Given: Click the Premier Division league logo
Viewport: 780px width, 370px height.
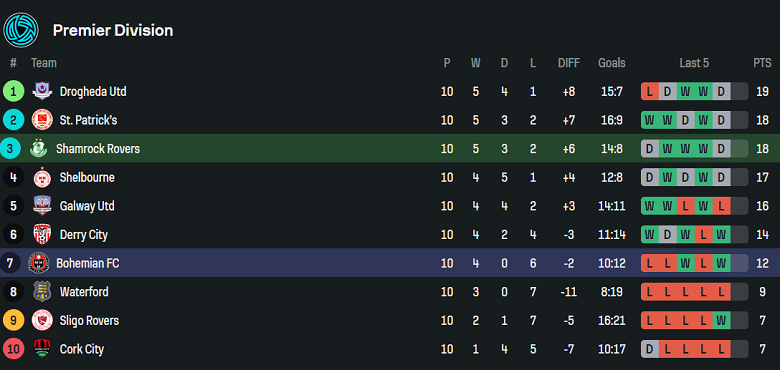Looking at the screenshot, I should click(21, 30).
